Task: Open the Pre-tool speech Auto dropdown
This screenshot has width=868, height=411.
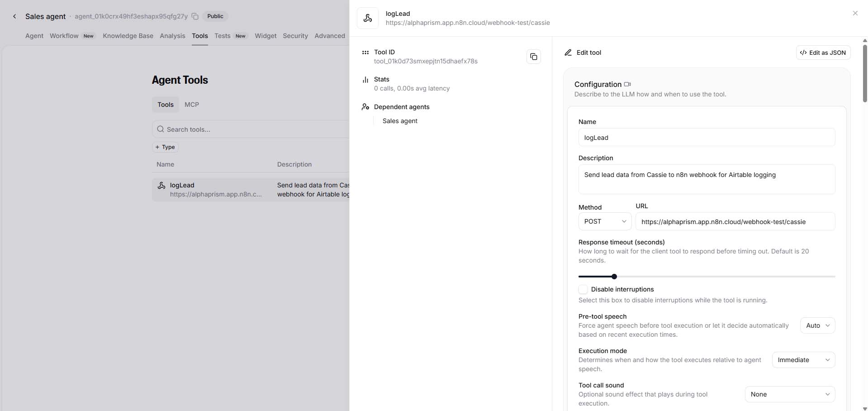Action: (x=817, y=325)
